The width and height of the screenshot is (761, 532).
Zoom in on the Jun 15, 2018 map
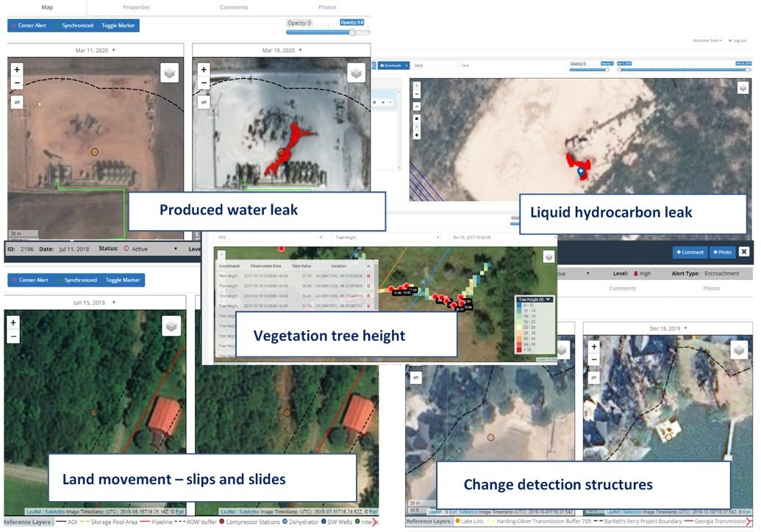point(13,323)
